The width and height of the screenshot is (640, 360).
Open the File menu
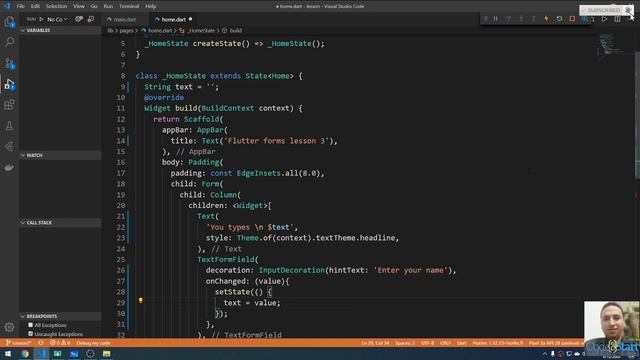20,6
